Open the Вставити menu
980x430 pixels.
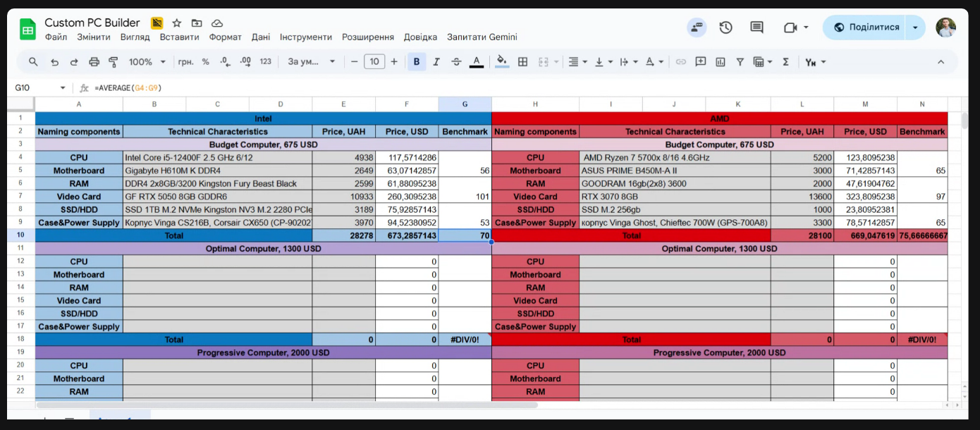pyautogui.click(x=179, y=37)
